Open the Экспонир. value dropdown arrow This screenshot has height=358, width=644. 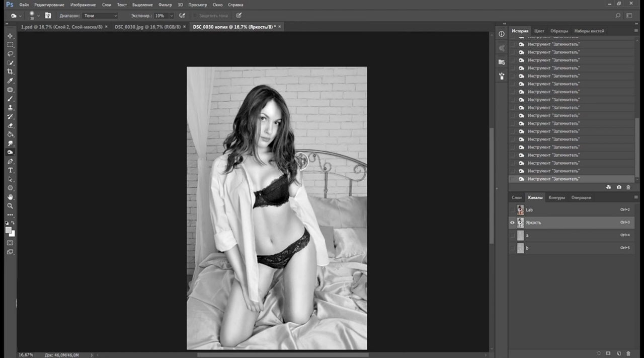tap(172, 16)
